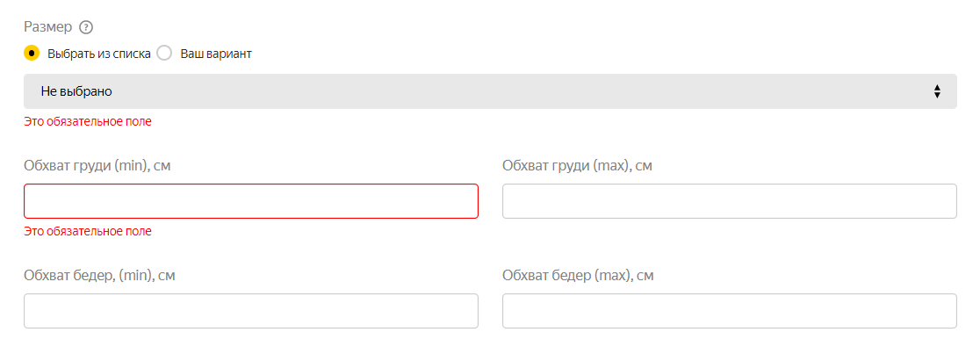Click the "Обхват бедер, (min), см" label

[99, 276]
